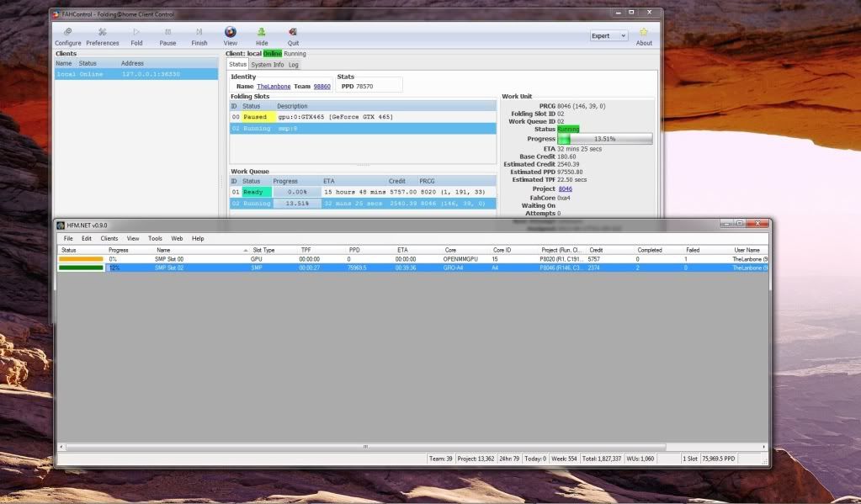This screenshot has height=504, width=861.
Task: Open the Project 8046 link
Action: [565, 188]
